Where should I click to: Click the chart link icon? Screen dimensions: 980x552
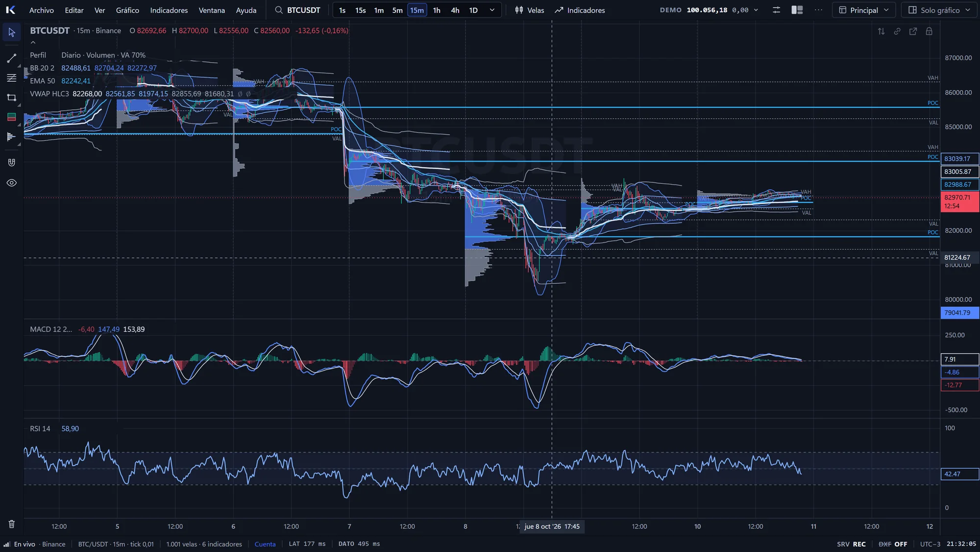pos(897,31)
